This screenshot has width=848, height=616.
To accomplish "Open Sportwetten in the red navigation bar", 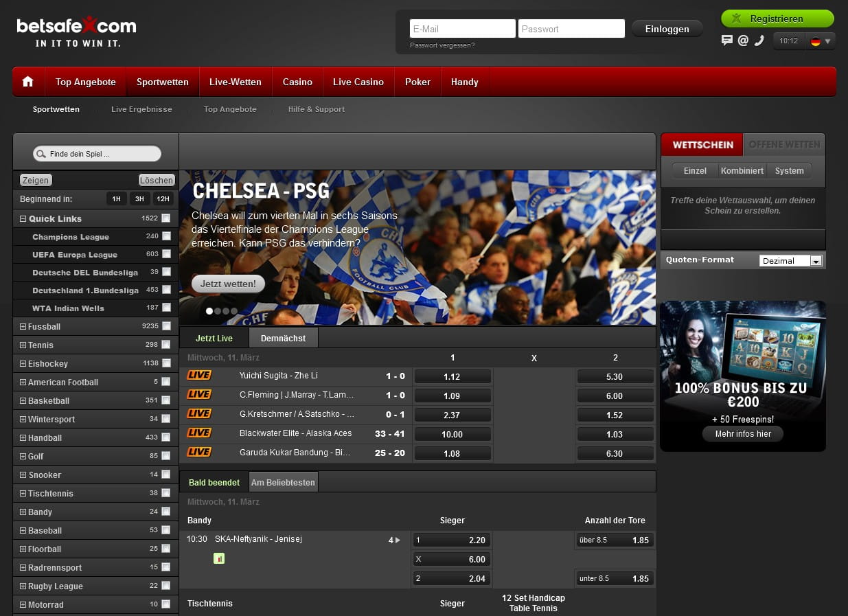I will 163,82.
